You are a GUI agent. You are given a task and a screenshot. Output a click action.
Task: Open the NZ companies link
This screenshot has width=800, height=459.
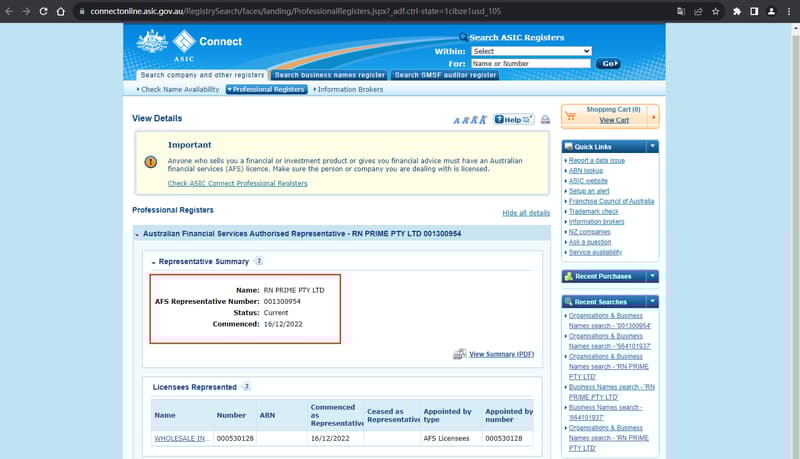tap(589, 232)
